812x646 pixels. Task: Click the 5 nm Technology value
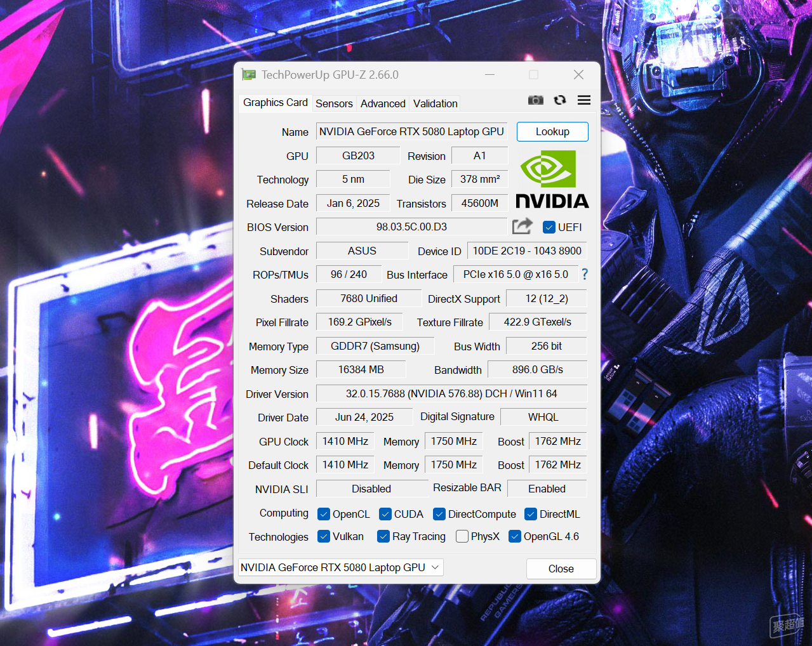[353, 179]
